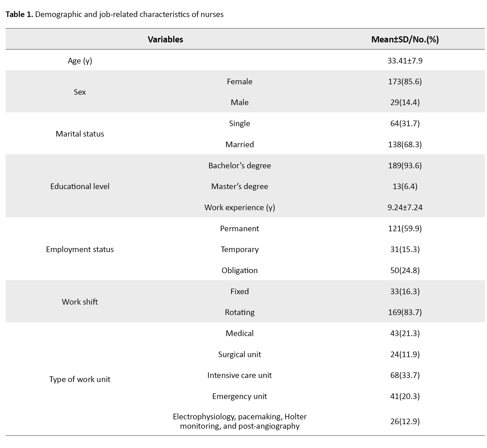Select the Age (y) row label

click(80, 61)
